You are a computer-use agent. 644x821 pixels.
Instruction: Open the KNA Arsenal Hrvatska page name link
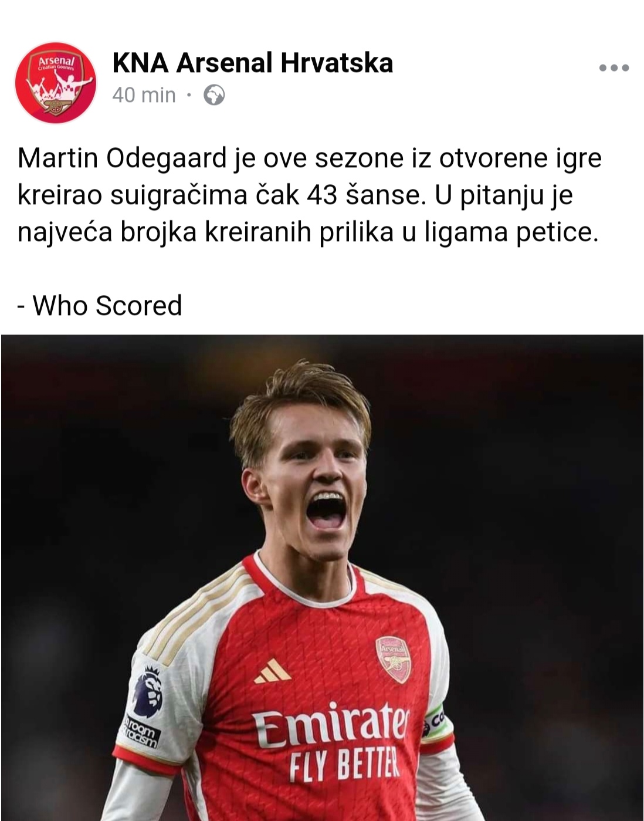[252, 63]
